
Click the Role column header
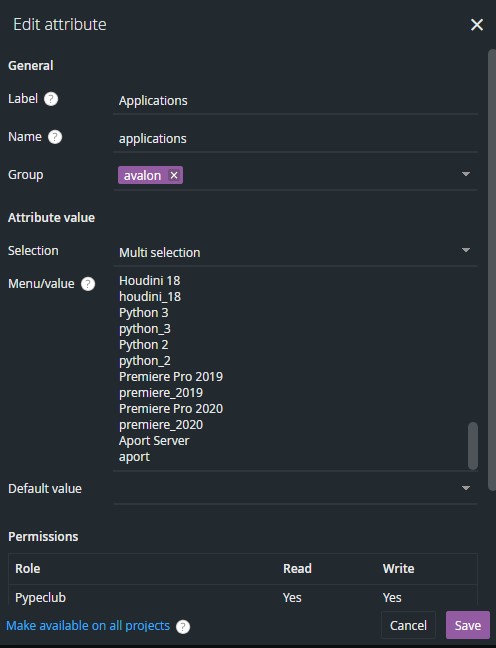(28, 569)
